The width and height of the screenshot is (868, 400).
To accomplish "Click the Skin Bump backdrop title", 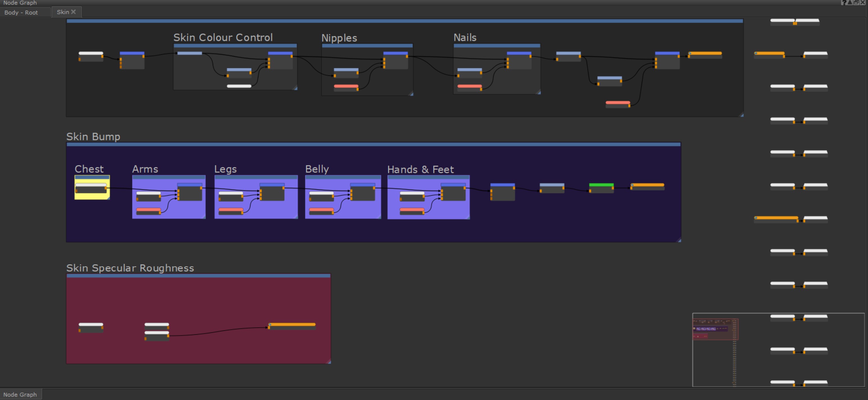I will point(93,137).
